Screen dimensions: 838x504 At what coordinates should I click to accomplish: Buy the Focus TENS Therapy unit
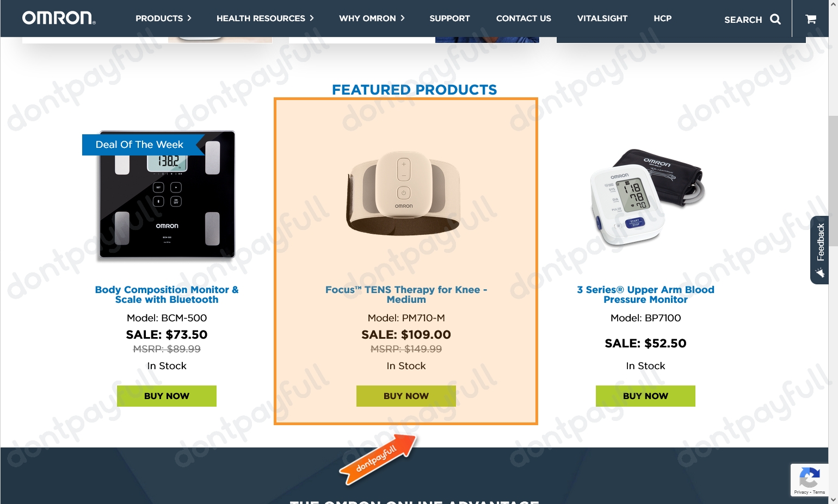pyautogui.click(x=406, y=396)
